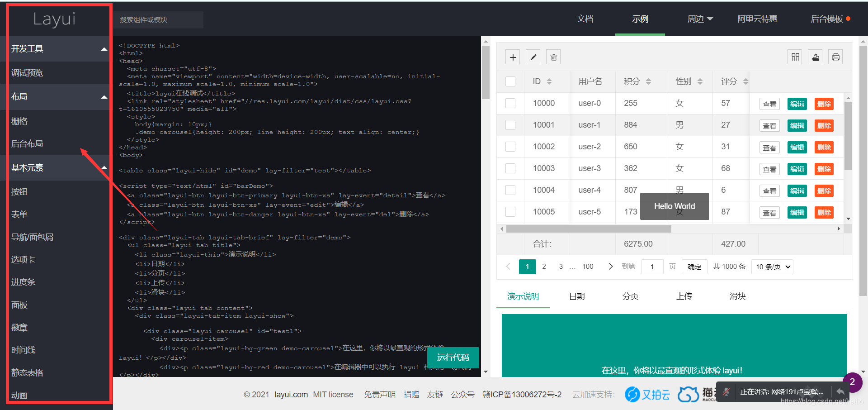Screen dimensions: 868x410
Task: Click the table horizontal scrollbar
Action: [x=589, y=229]
